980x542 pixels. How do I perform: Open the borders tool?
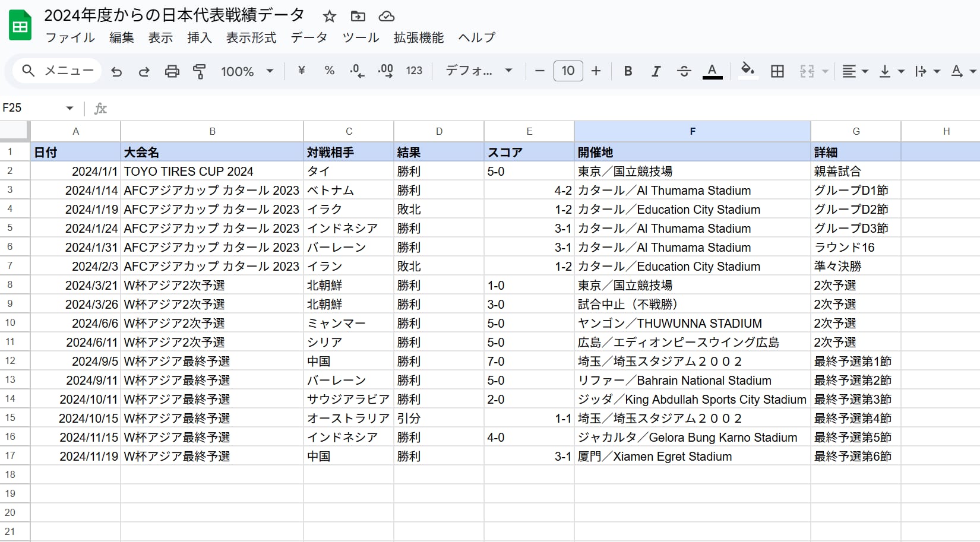777,71
